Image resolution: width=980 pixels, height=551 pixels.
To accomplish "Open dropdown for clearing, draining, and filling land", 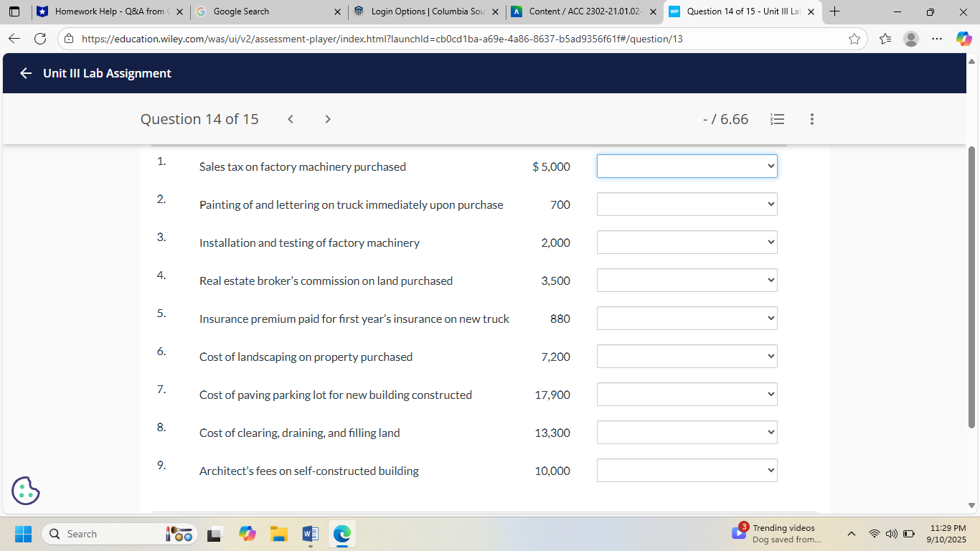I will point(687,433).
